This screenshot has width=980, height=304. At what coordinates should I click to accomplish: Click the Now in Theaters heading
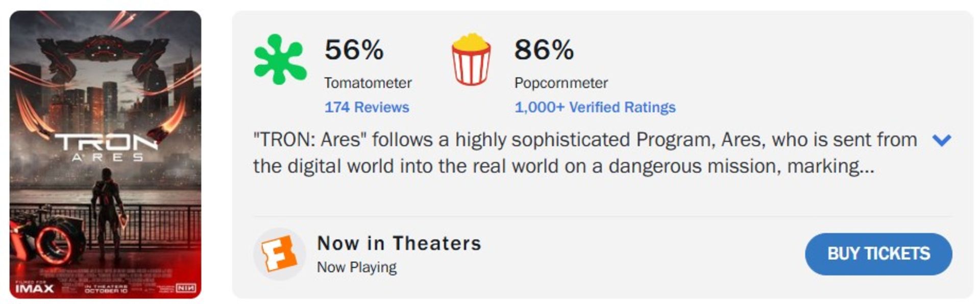pyautogui.click(x=399, y=243)
